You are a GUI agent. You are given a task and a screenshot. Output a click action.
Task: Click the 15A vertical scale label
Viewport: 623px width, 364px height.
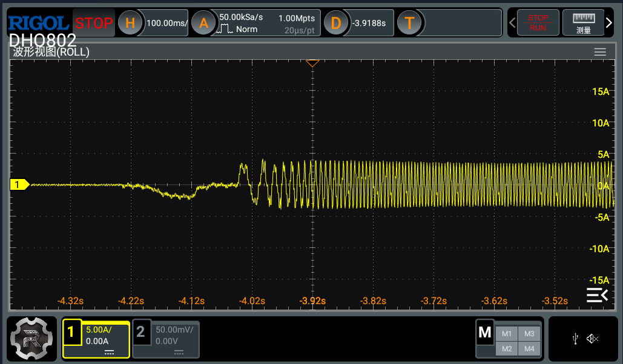[x=601, y=91]
